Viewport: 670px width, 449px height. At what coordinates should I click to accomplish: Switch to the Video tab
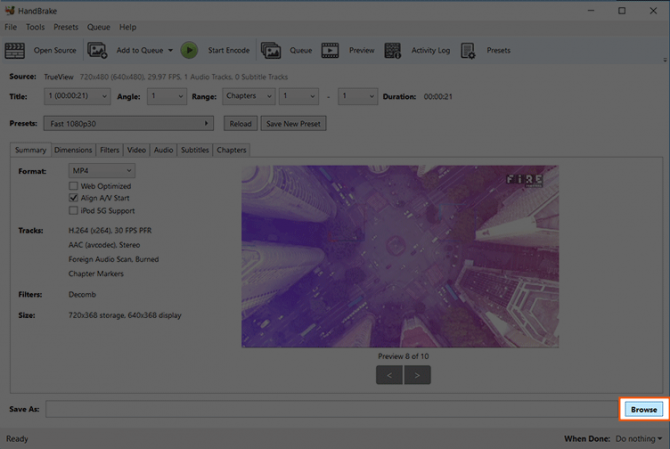(x=136, y=150)
